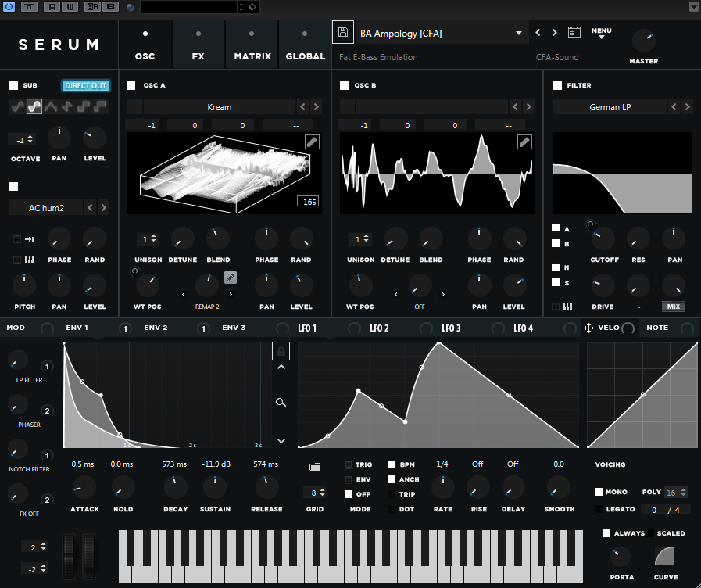Click the highlighted sub oscillator waveform icon
701x588 pixels.
pos(34,106)
